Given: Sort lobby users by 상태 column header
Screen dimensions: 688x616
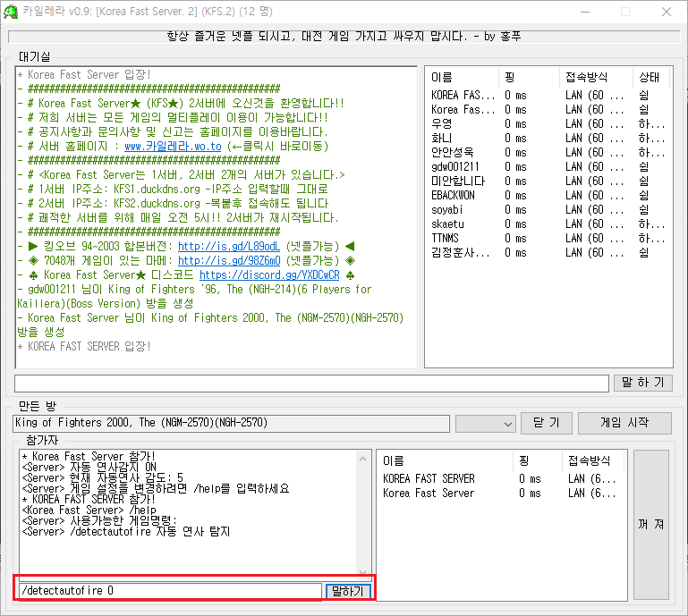Looking at the screenshot, I should tap(650, 78).
